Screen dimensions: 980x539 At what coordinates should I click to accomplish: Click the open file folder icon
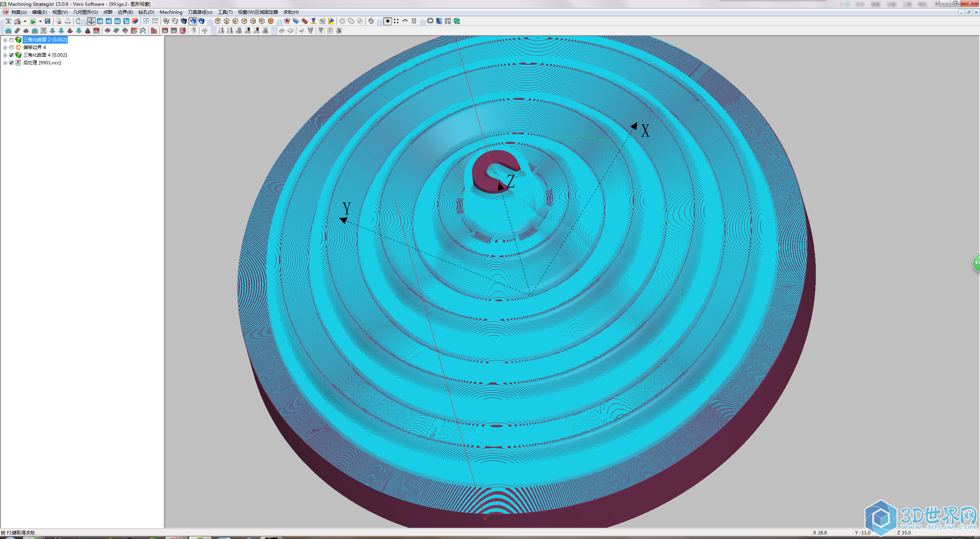point(18,21)
